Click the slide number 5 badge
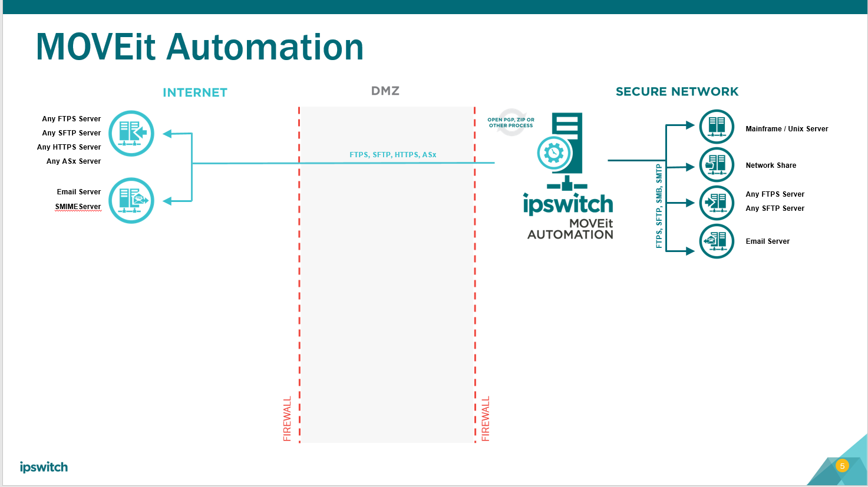 click(x=841, y=465)
